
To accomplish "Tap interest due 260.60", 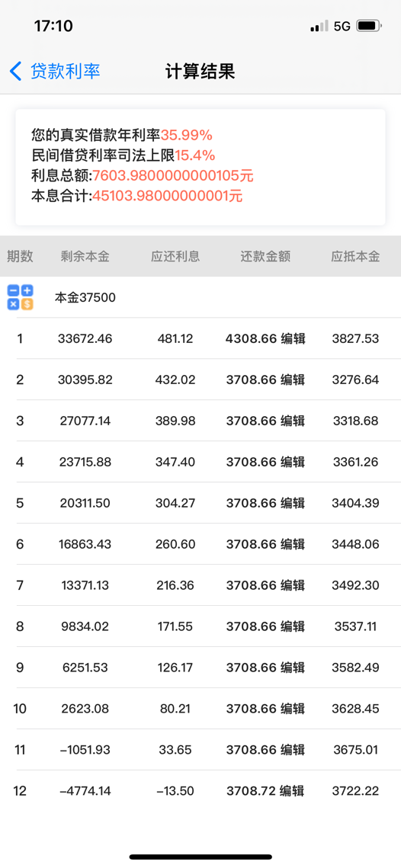I will click(x=175, y=544).
